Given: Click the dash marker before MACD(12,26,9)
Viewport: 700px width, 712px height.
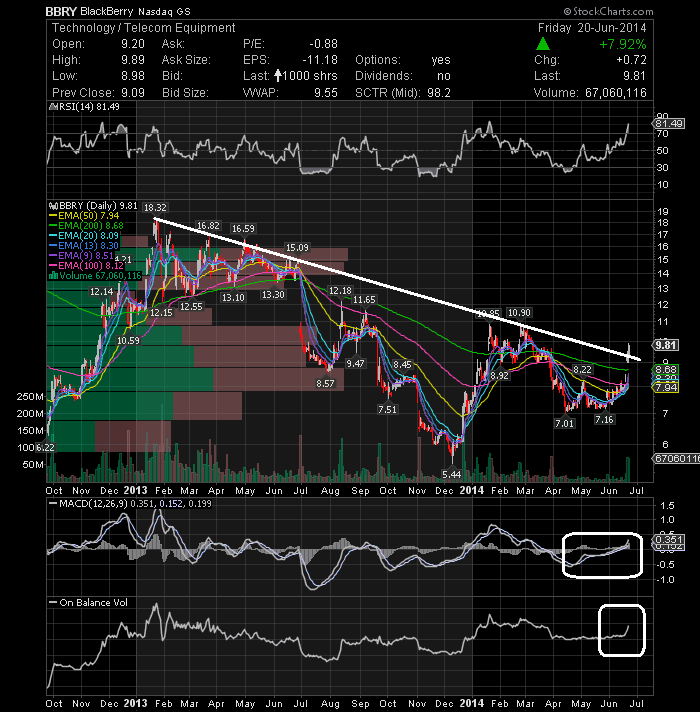Looking at the screenshot, I should pyautogui.click(x=53, y=504).
